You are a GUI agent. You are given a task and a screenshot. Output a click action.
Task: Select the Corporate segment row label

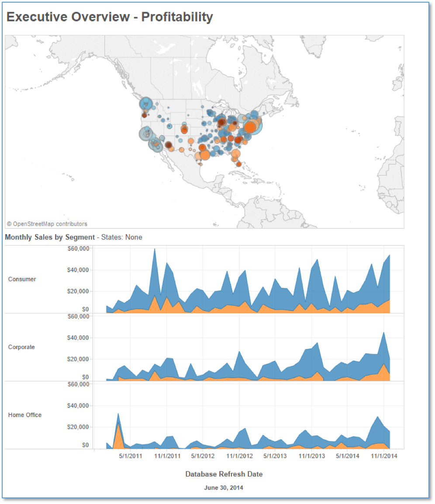tap(21, 347)
